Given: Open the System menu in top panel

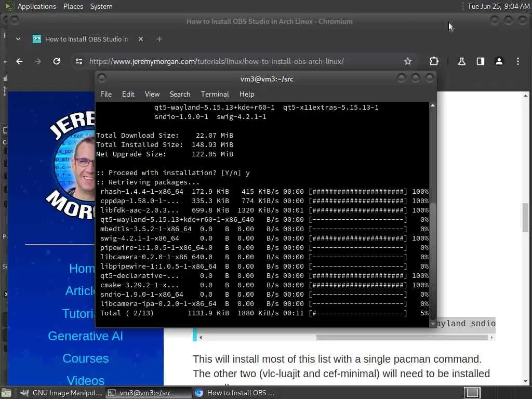Looking at the screenshot, I should (101, 6).
